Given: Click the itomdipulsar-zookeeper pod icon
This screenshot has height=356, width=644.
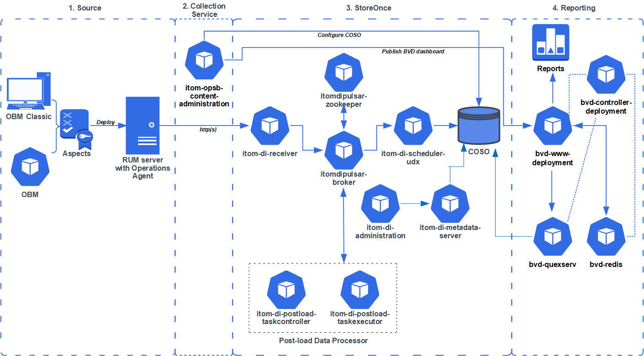Looking at the screenshot, I should 343,72.
